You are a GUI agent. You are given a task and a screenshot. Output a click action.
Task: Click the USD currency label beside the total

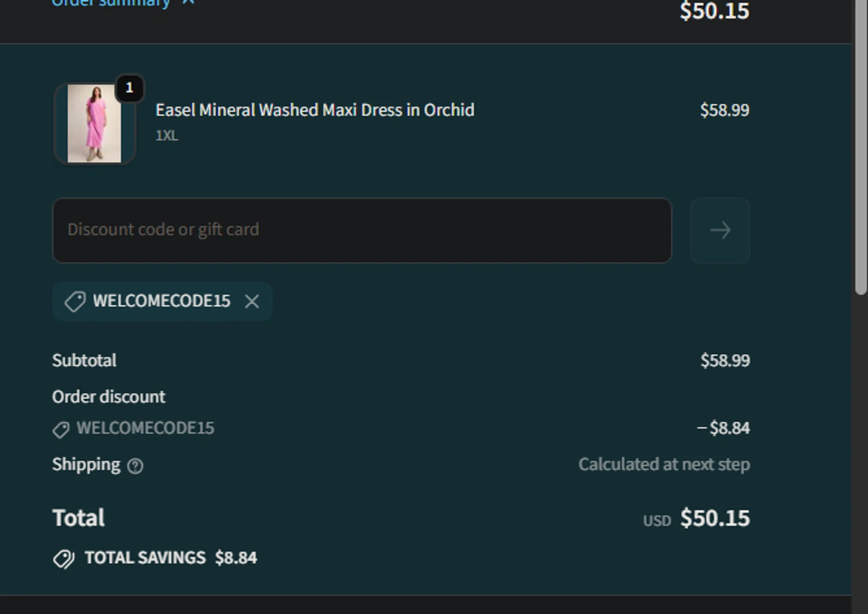(657, 521)
